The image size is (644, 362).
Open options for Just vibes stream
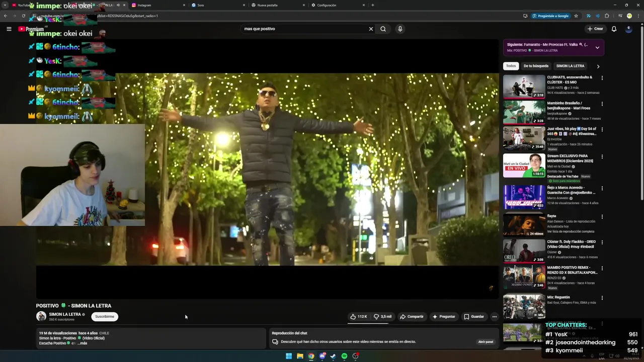(602, 129)
